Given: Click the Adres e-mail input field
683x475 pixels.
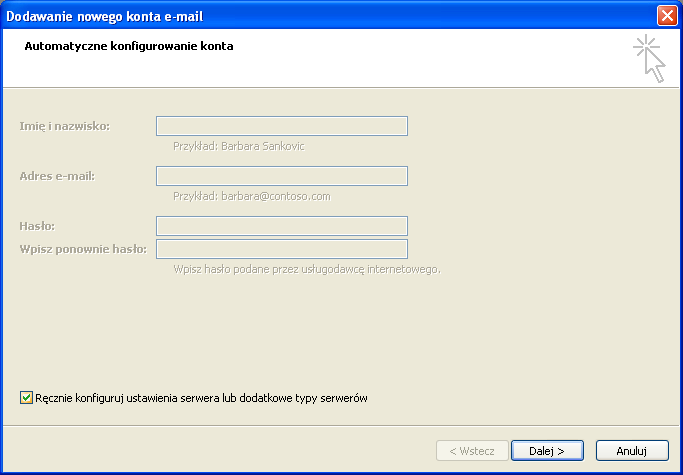Looking at the screenshot, I should click(x=282, y=176).
